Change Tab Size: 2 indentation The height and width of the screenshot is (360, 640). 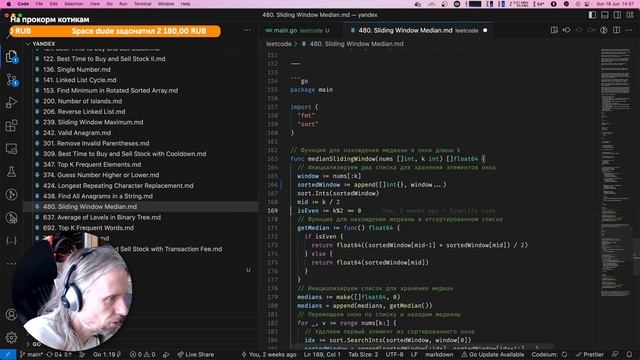click(363, 354)
